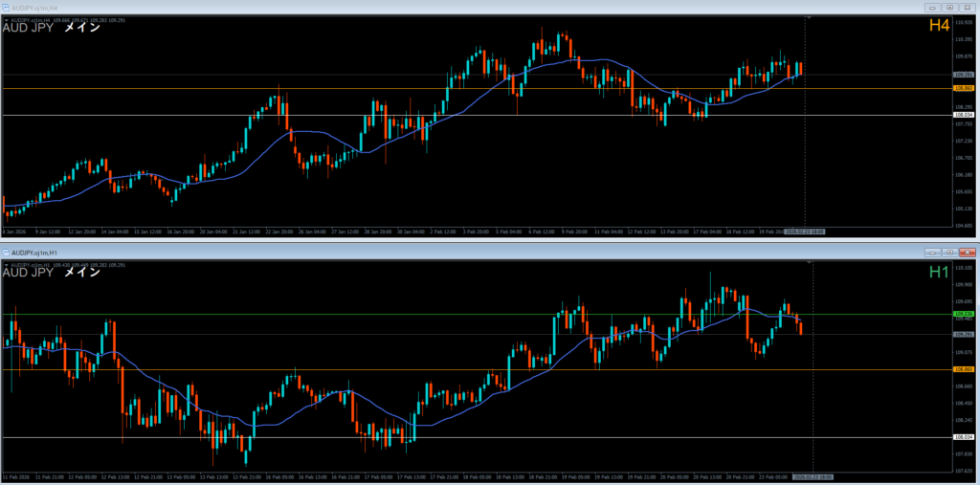The height and width of the screenshot is (485, 980).
Task: Select the orange 108.860 price label on H4 chart
Action: (964, 88)
